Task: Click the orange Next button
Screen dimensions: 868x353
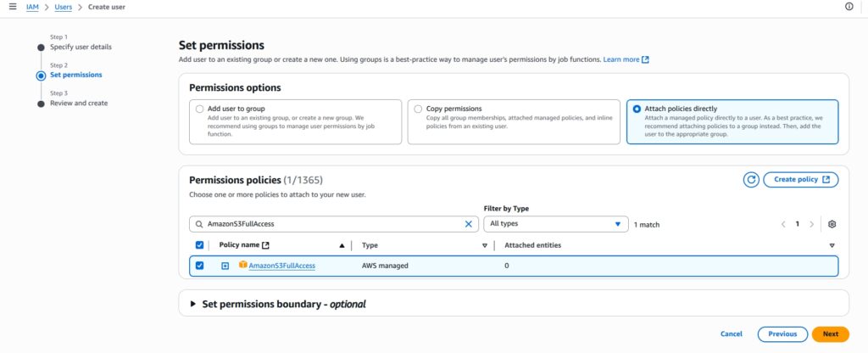Action: coord(831,334)
